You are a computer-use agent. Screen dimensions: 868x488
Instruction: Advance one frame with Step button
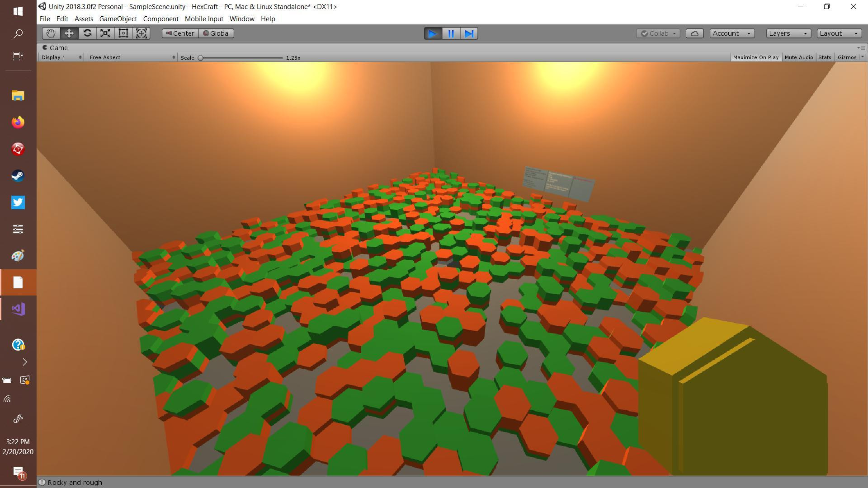(x=469, y=33)
